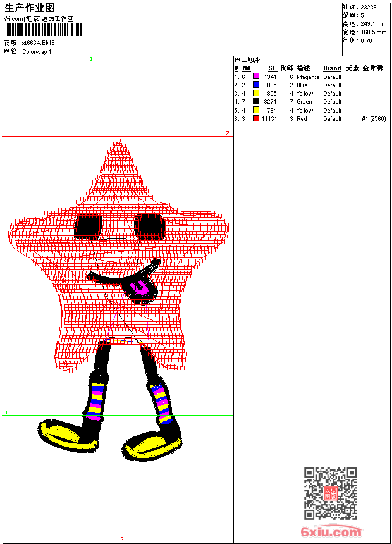392x544 pixels.
Task: Click the Red description text
Action: coord(302,119)
